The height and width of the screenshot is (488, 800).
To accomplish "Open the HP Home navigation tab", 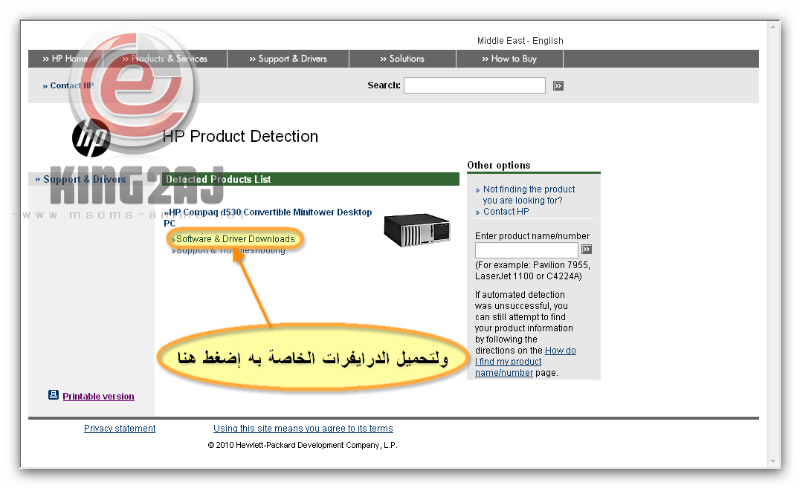I will click(65, 59).
